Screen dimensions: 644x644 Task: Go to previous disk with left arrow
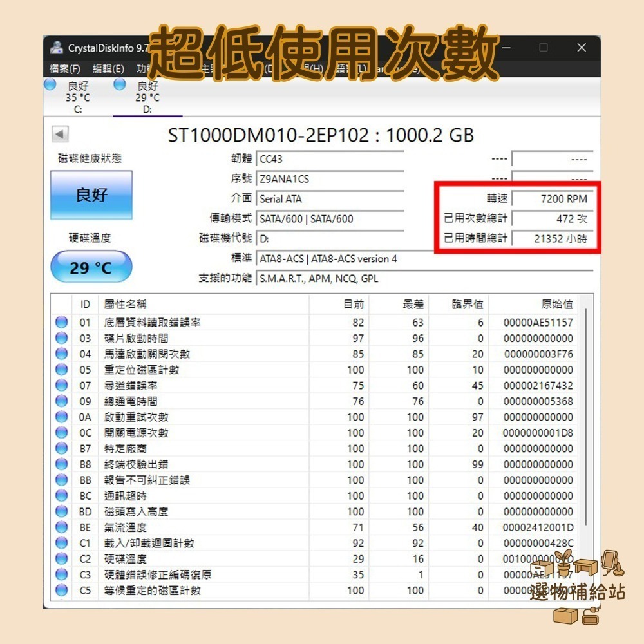pyautogui.click(x=60, y=134)
